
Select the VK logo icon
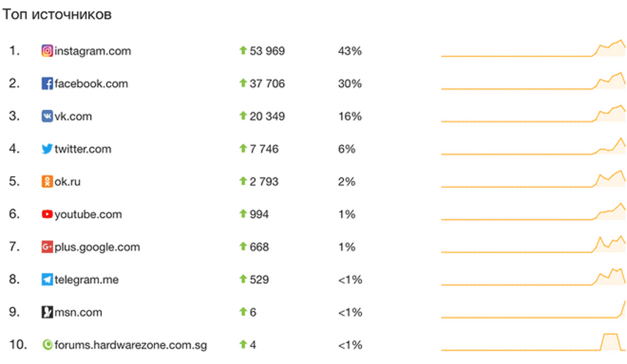tap(47, 116)
